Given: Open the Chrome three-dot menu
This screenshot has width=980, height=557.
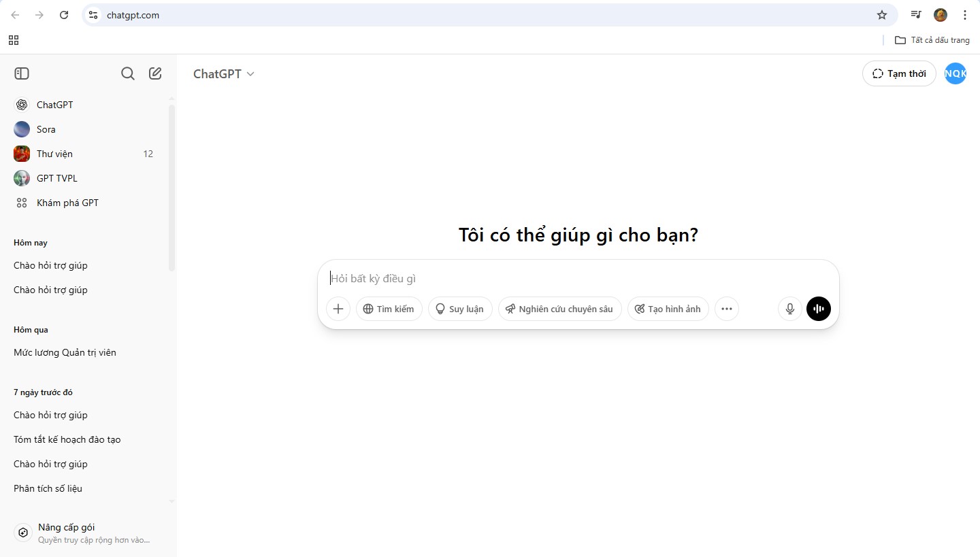Looking at the screenshot, I should (x=965, y=15).
